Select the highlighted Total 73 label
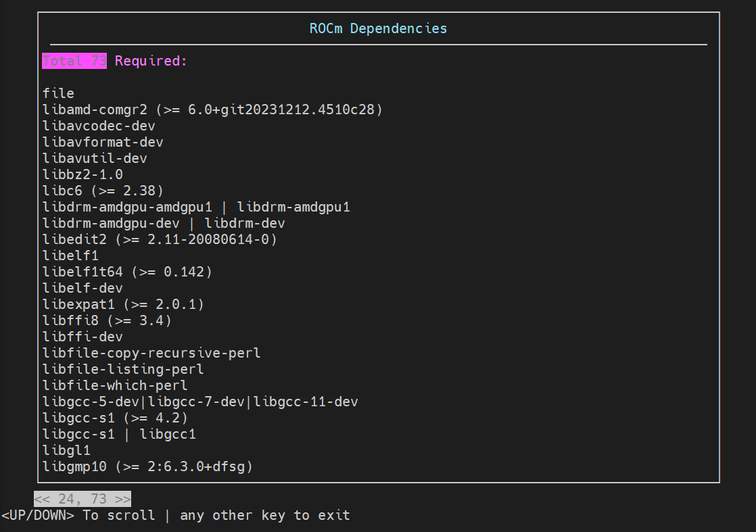 point(74,61)
